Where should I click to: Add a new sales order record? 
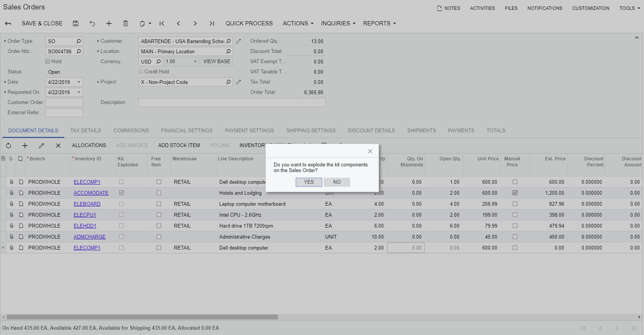point(109,23)
